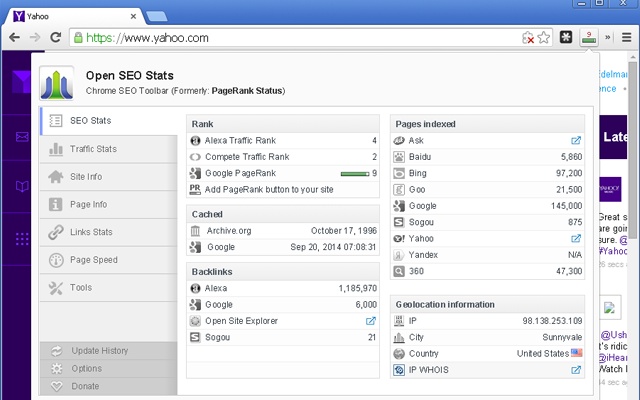The width and height of the screenshot is (640, 400).
Task: Click the mail envelope icon in Yahoo sidebar
Action: point(22,137)
